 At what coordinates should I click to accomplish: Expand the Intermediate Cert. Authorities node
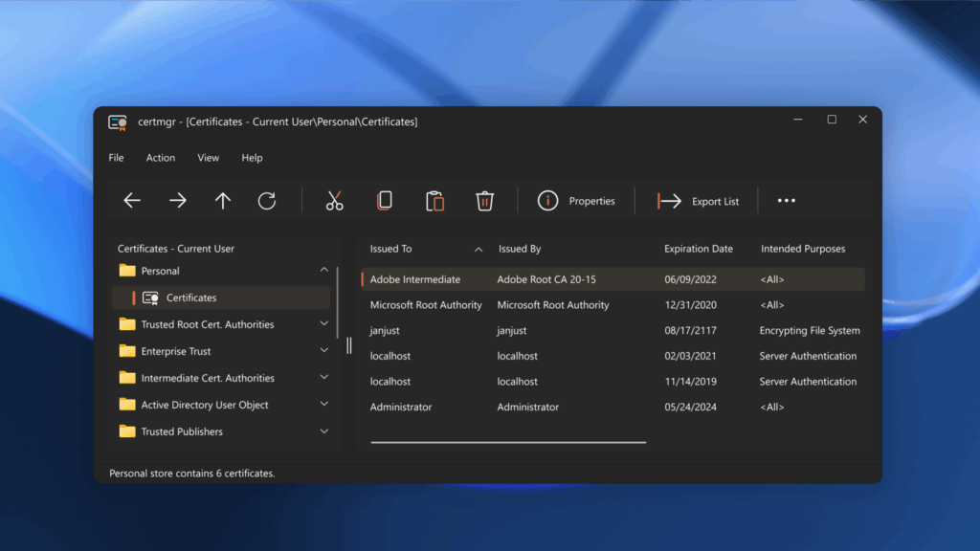click(x=324, y=378)
